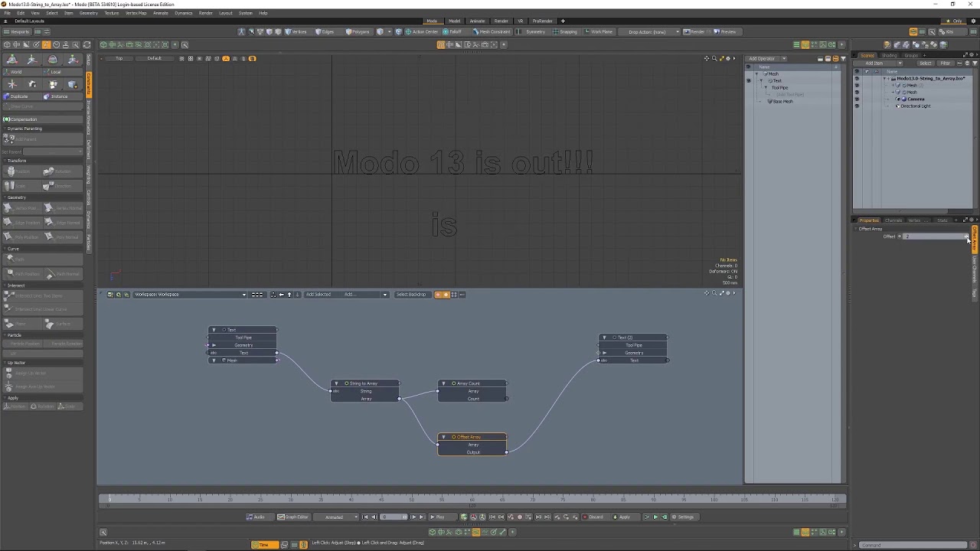Image resolution: width=980 pixels, height=551 pixels.
Task: Open viewport view type Top dropdown
Action: [x=119, y=59]
